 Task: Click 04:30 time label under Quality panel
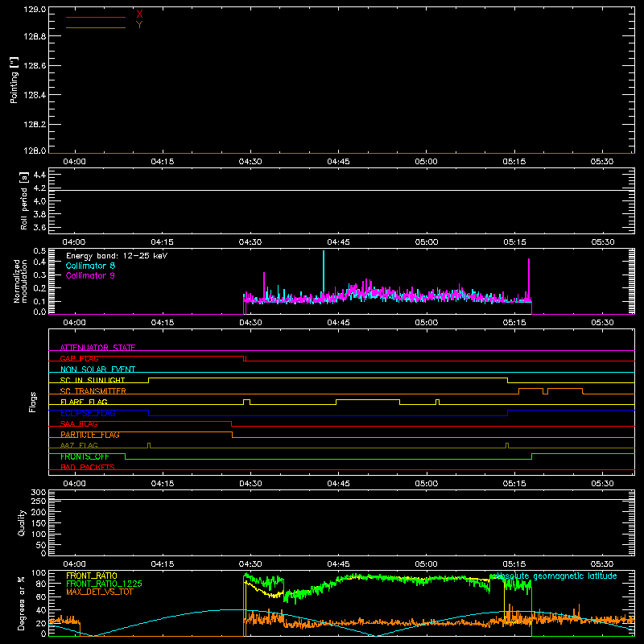coord(250,564)
